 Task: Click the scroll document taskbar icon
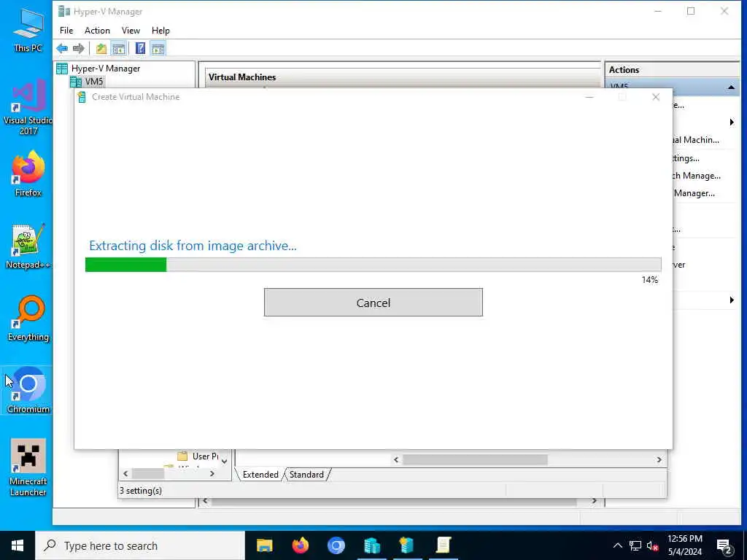[443, 545]
